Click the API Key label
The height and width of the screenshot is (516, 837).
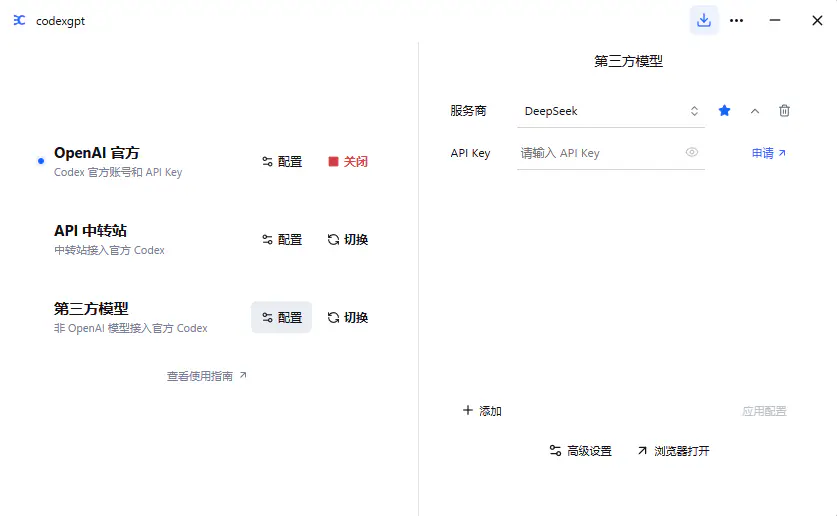tap(470, 153)
